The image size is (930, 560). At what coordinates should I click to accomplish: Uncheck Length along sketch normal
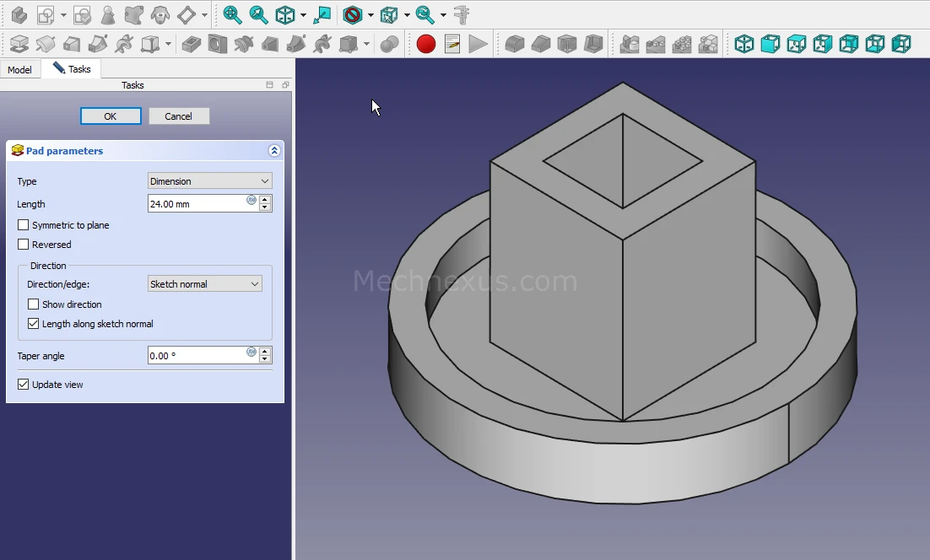tap(34, 324)
